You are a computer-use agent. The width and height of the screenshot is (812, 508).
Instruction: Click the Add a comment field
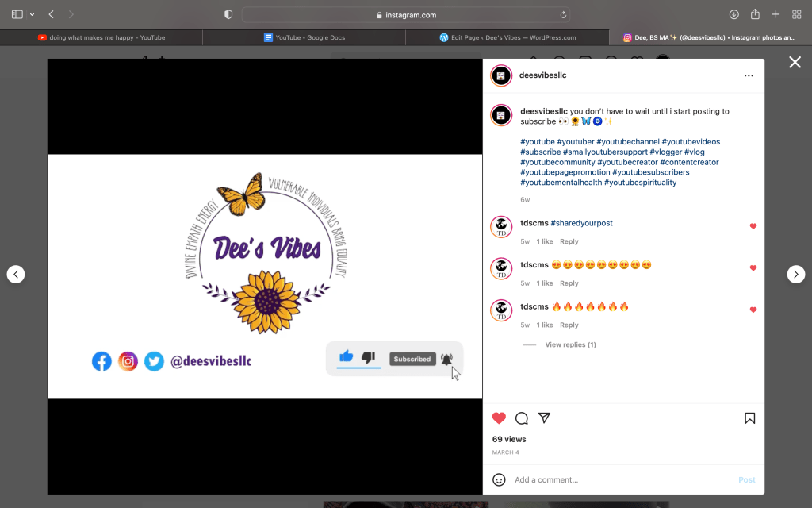(x=619, y=479)
